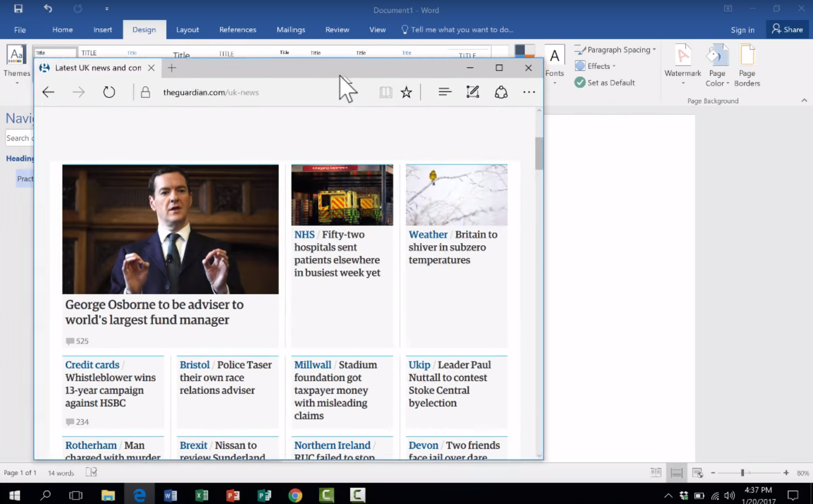This screenshot has width=813, height=504.
Task: Open the Watermark menu
Action: coord(682,65)
